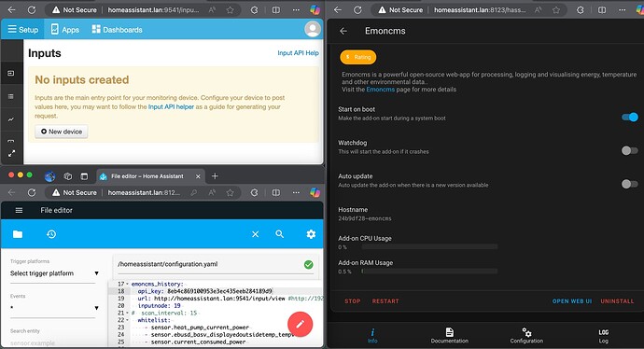Screen dimensions: 644x349
Task: Open Edge profile icon in File editor window
Action: pyautogui.click(x=49, y=176)
